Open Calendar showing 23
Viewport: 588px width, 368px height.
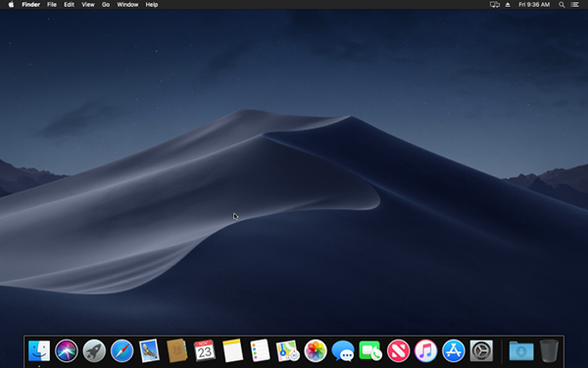pos(205,350)
